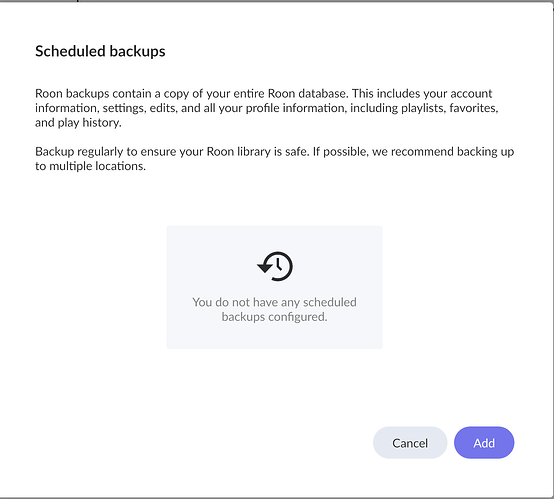Click the "You do not have any scheduled" text

275,302
